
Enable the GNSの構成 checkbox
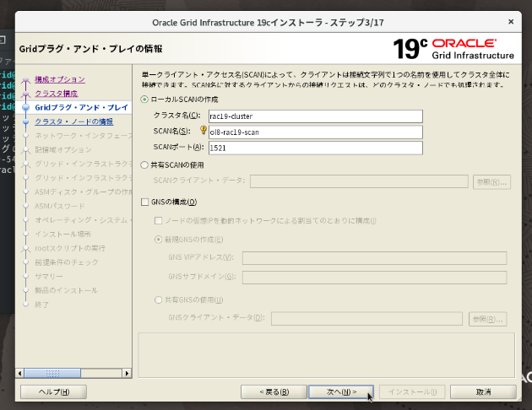click(x=145, y=202)
